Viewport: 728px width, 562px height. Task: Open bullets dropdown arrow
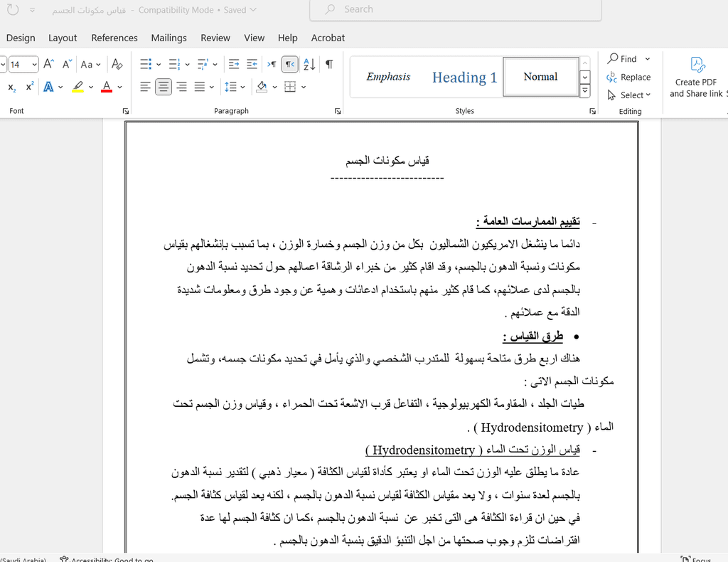click(159, 65)
